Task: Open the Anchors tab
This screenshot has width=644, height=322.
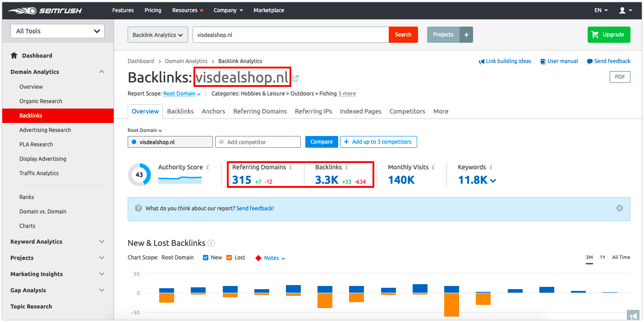Action: [x=213, y=111]
